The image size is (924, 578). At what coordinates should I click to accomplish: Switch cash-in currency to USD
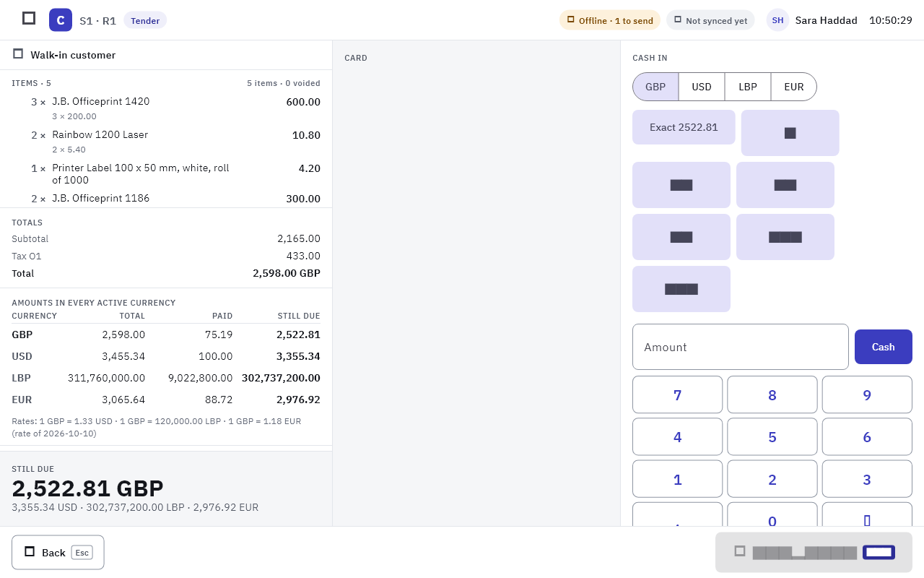pyautogui.click(x=702, y=87)
